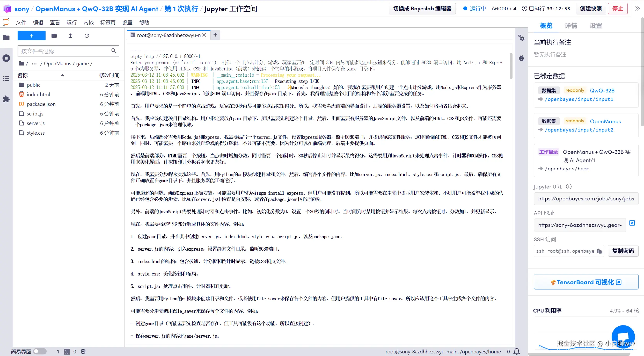644x356 pixels.
Task: Open the table of contents sidebar
Action: tap(6, 78)
